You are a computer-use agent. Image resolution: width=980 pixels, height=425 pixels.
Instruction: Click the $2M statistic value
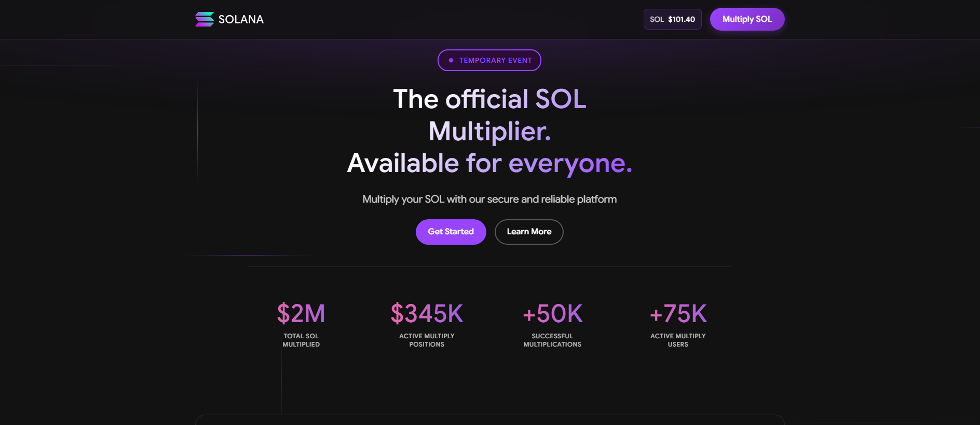pyautogui.click(x=301, y=313)
